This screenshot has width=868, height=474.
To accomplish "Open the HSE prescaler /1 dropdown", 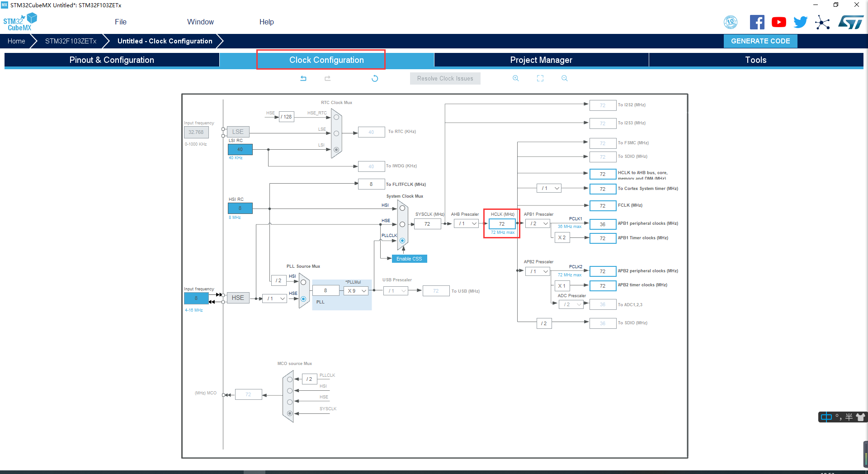I will (x=275, y=299).
